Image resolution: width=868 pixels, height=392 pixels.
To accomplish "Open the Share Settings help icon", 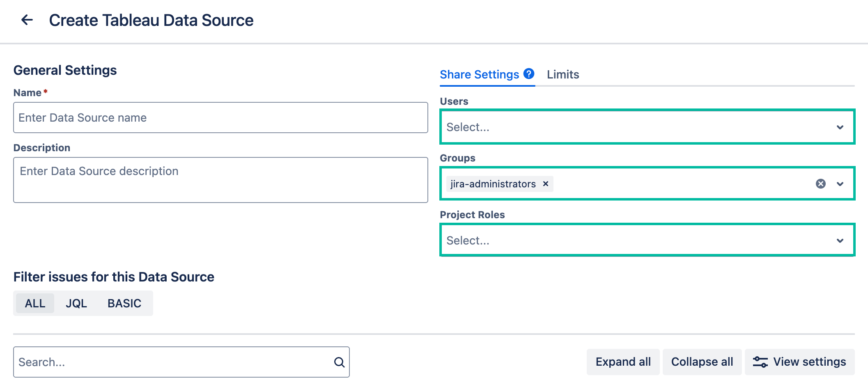I will click(529, 74).
